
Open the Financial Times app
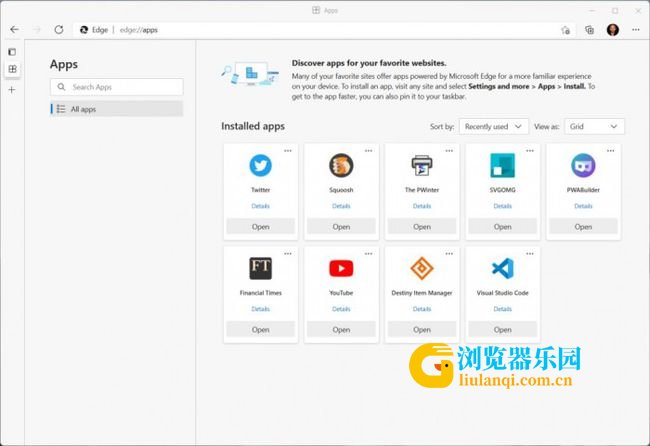[x=260, y=330]
